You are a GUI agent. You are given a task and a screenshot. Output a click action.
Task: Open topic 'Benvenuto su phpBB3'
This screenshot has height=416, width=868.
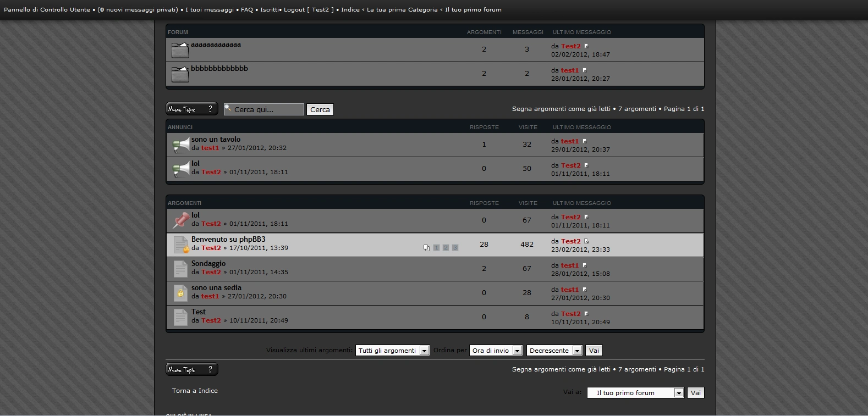(228, 240)
